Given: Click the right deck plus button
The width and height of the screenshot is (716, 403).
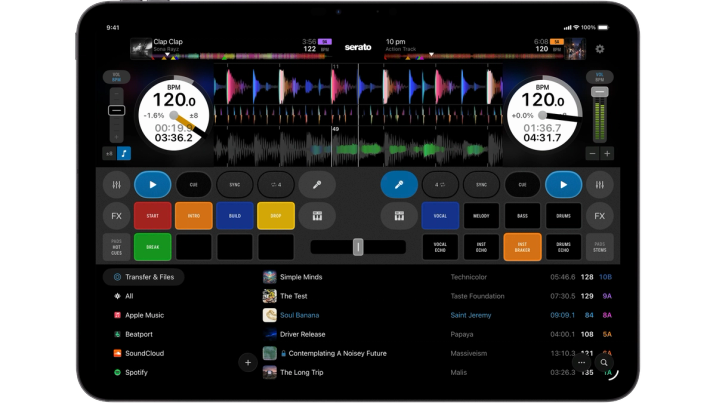Looking at the screenshot, I should 607,153.
